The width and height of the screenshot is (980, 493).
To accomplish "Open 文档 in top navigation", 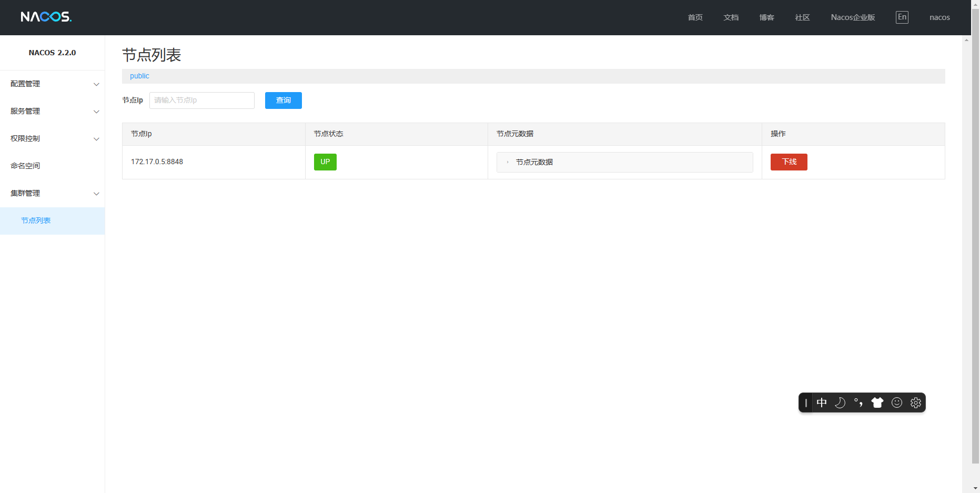I will coord(731,17).
